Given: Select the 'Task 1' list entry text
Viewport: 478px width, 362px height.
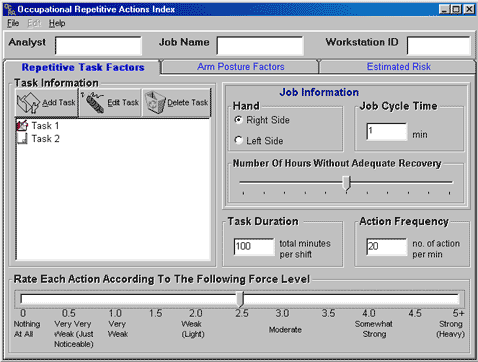Looking at the screenshot, I should [46, 126].
